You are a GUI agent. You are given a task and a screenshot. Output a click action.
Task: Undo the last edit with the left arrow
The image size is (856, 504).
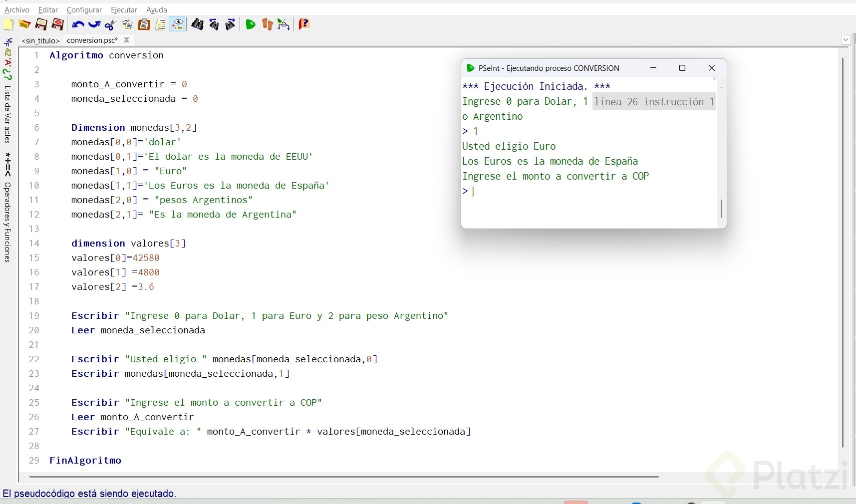pyautogui.click(x=78, y=24)
